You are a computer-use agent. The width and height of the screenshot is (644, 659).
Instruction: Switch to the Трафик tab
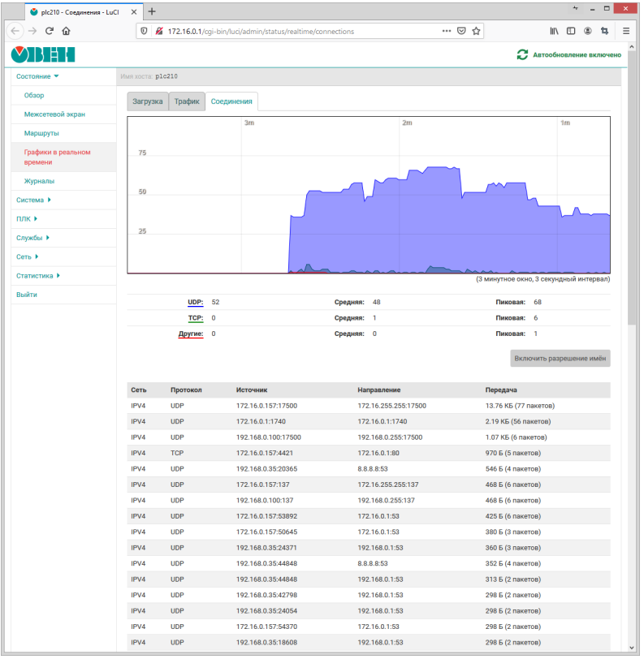click(x=187, y=101)
